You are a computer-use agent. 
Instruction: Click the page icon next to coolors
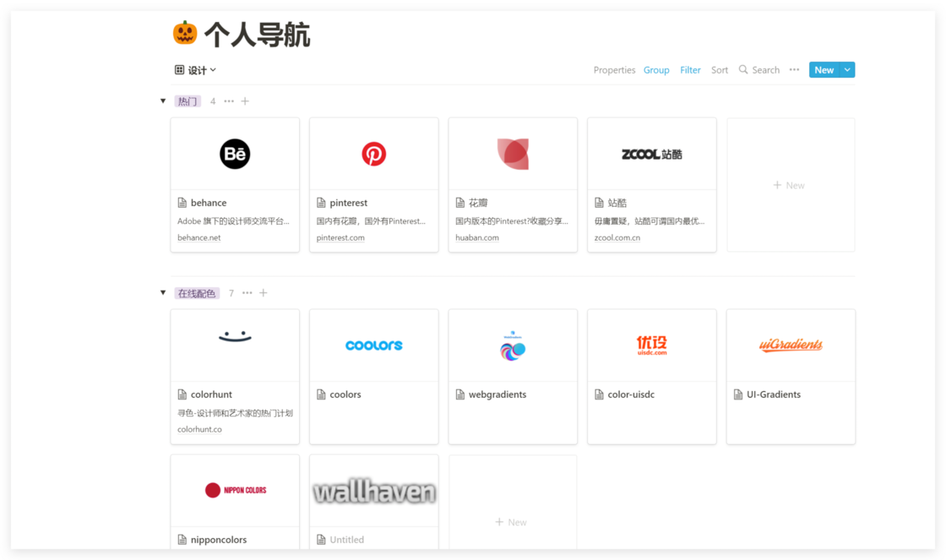pyautogui.click(x=321, y=394)
